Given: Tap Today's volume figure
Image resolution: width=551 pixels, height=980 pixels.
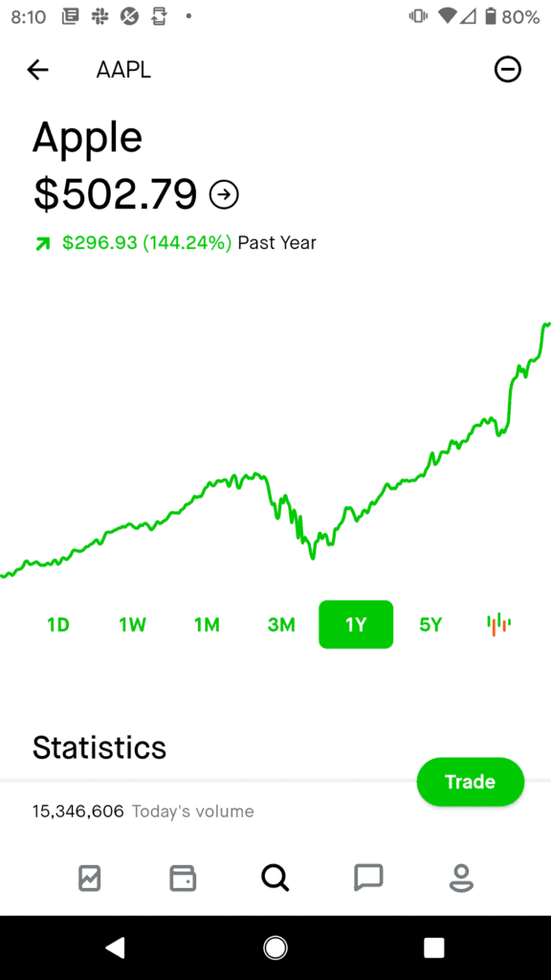Looking at the screenshot, I should click(x=77, y=811).
